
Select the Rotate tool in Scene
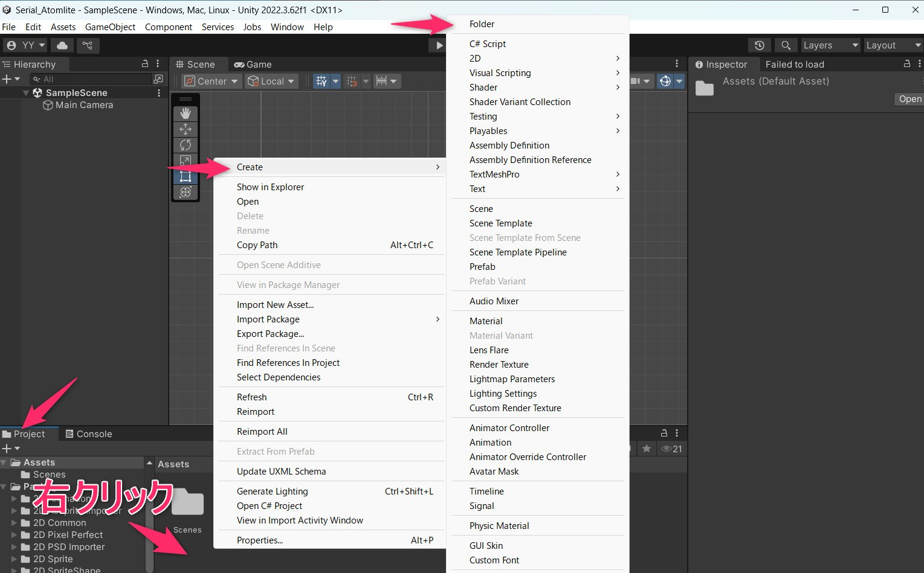coord(186,145)
